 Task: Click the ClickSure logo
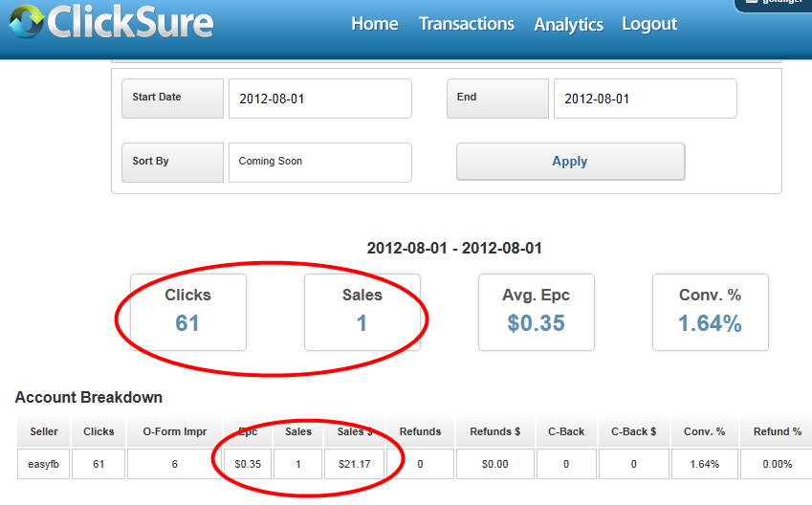click(111, 22)
